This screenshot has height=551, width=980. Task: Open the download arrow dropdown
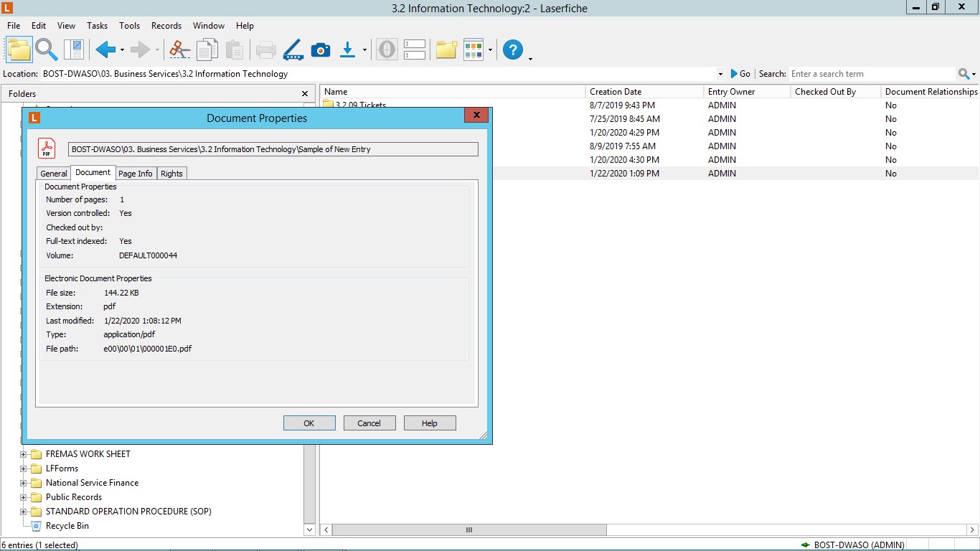pyautogui.click(x=364, y=50)
